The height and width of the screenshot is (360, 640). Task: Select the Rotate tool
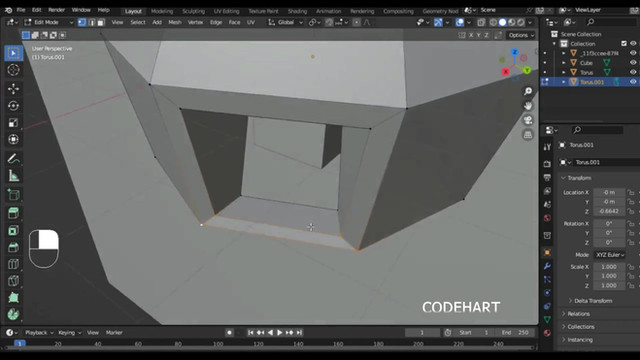tap(13, 106)
